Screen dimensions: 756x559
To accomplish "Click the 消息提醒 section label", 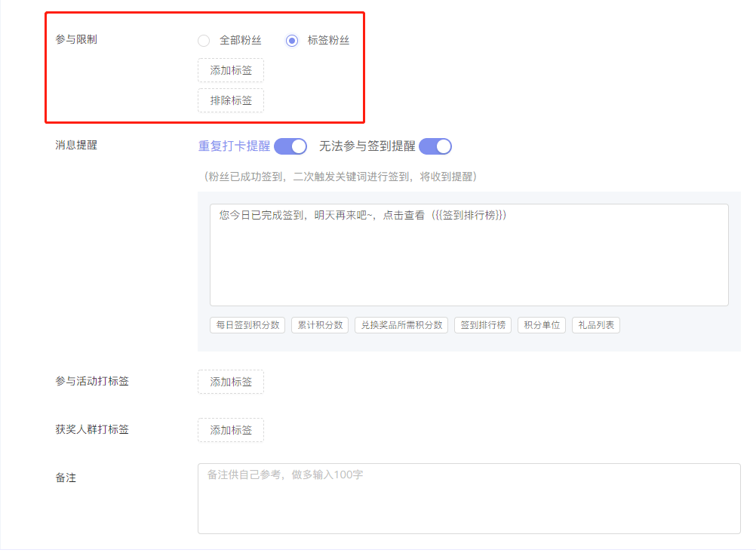I will [76, 145].
